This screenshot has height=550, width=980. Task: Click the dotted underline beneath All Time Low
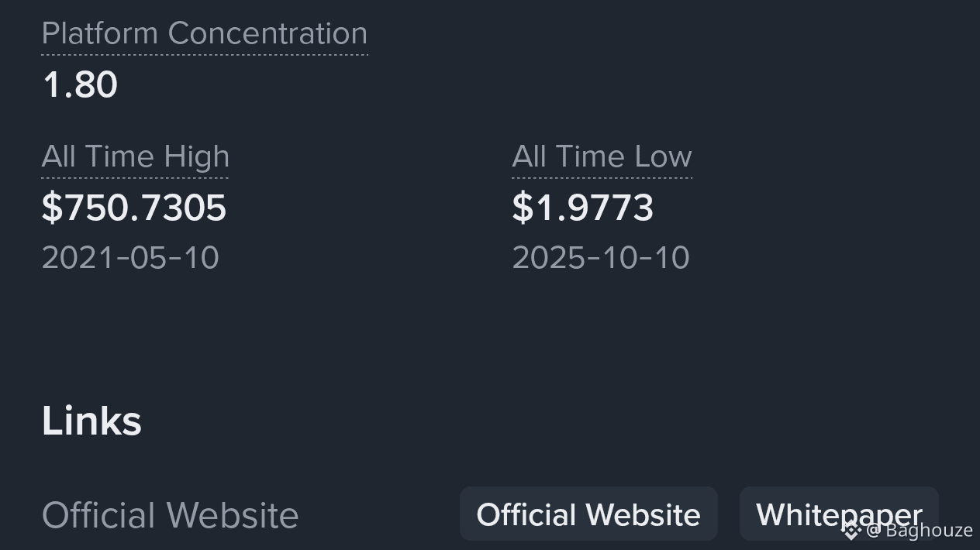coord(602,178)
